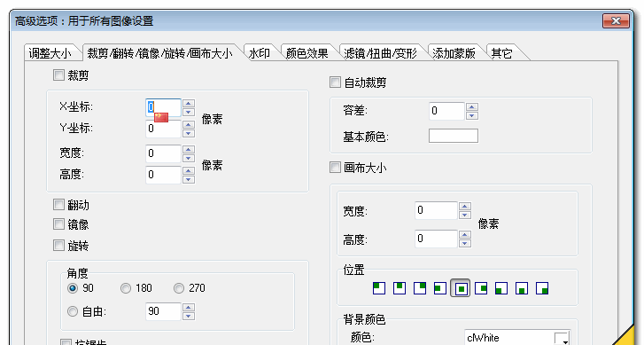Increase free rotation angle with up arrow
This screenshot has height=345, width=644.
click(189, 307)
